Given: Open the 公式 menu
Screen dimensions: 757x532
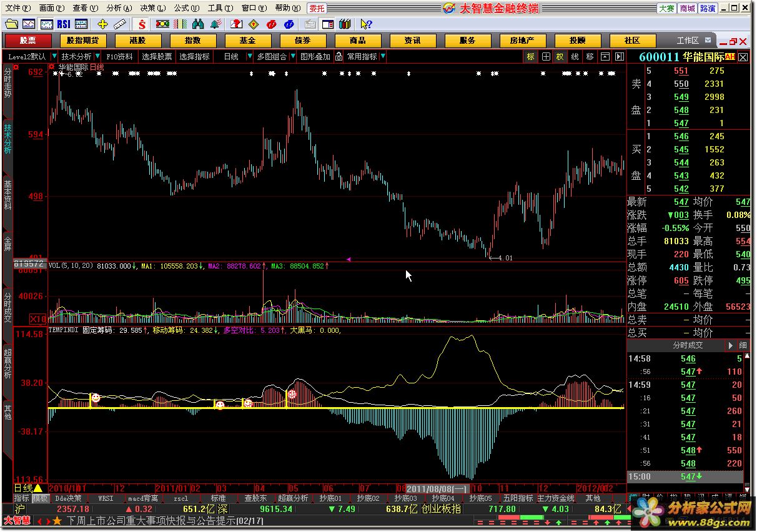Looking at the screenshot, I should (x=186, y=8).
